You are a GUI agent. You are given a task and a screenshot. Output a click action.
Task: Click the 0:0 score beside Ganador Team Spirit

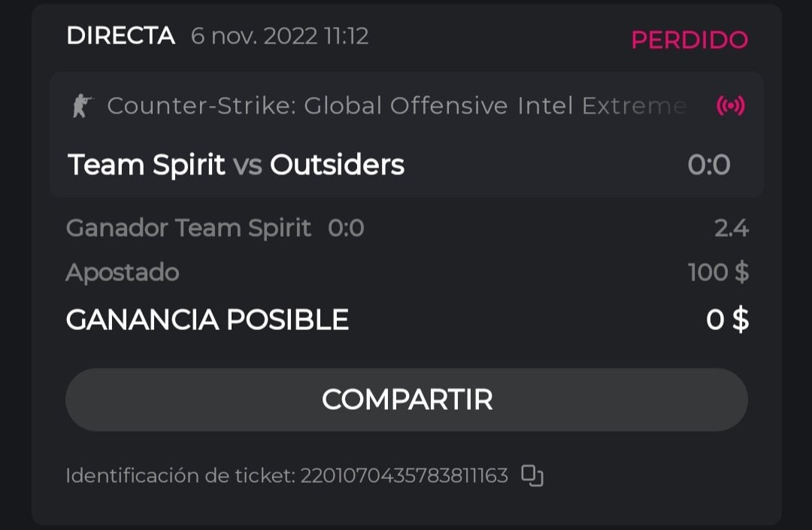[x=346, y=228]
